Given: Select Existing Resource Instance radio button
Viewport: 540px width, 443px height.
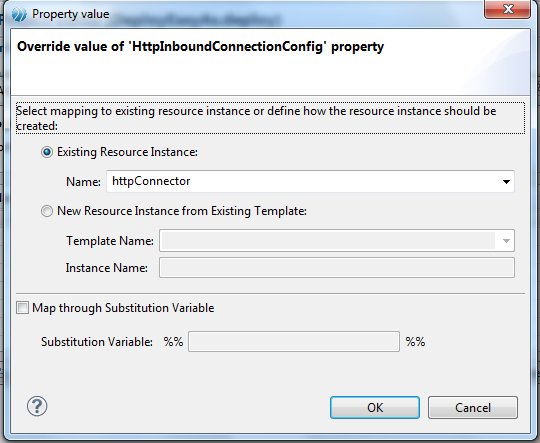Looking at the screenshot, I should coord(47,152).
